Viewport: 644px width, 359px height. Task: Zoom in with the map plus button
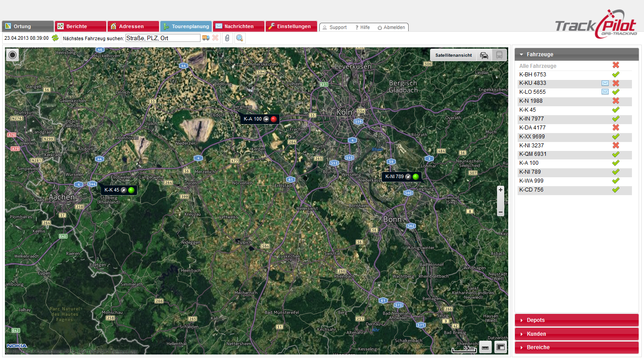click(501, 190)
